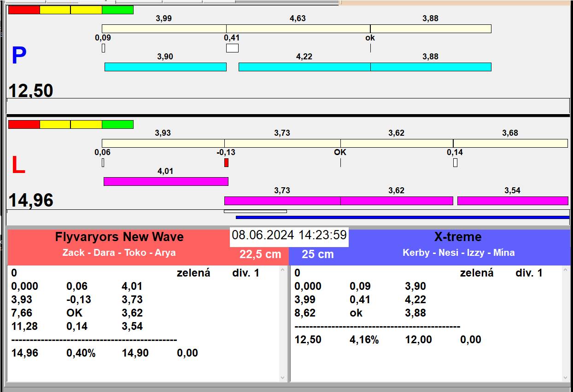Click the red letter L lane indicator
The image size is (573, 392).
click(18, 165)
